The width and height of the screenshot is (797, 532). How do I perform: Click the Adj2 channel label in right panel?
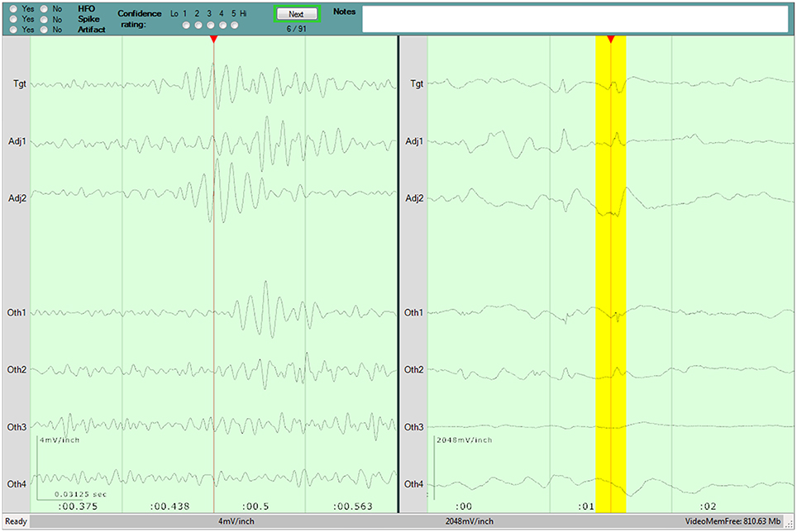414,198
